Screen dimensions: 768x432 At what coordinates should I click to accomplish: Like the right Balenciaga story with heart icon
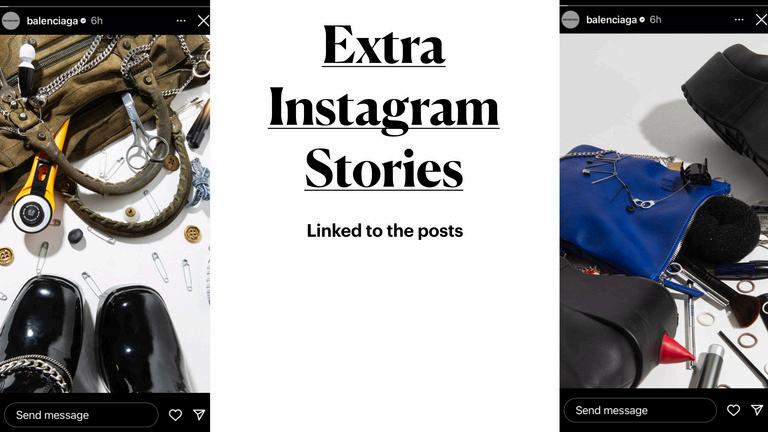tap(733, 410)
